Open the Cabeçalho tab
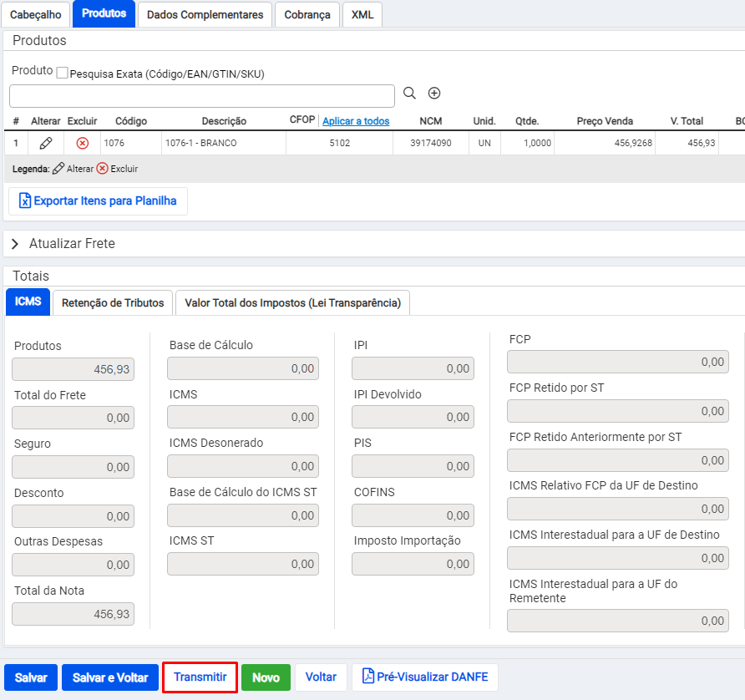 (x=36, y=15)
